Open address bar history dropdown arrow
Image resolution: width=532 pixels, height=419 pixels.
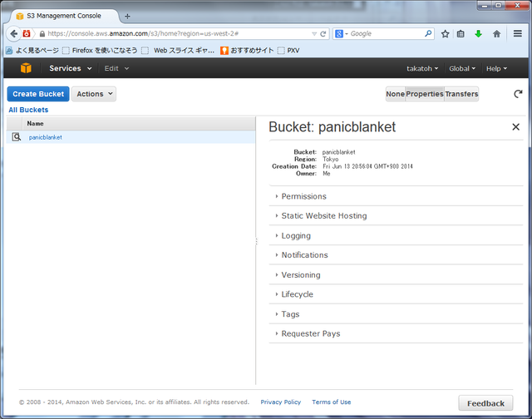(x=314, y=33)
